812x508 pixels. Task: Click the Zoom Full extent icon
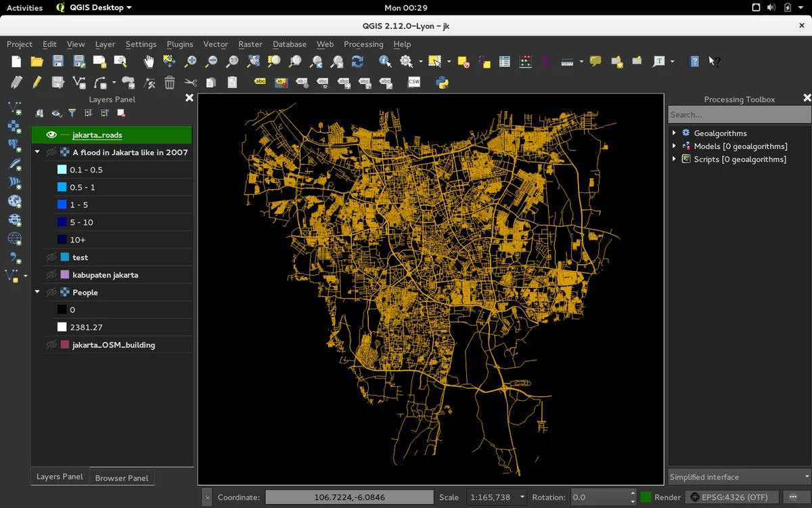pyautogui.click(x=254, y=62)
